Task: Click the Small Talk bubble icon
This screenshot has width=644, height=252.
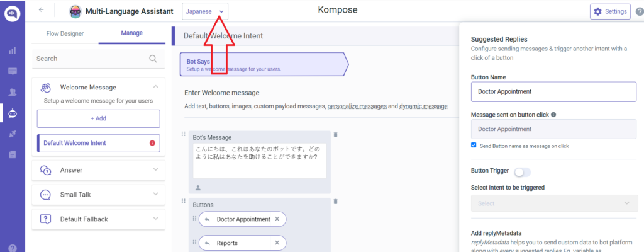Action: pyautogui.click(x=45, y=194)
